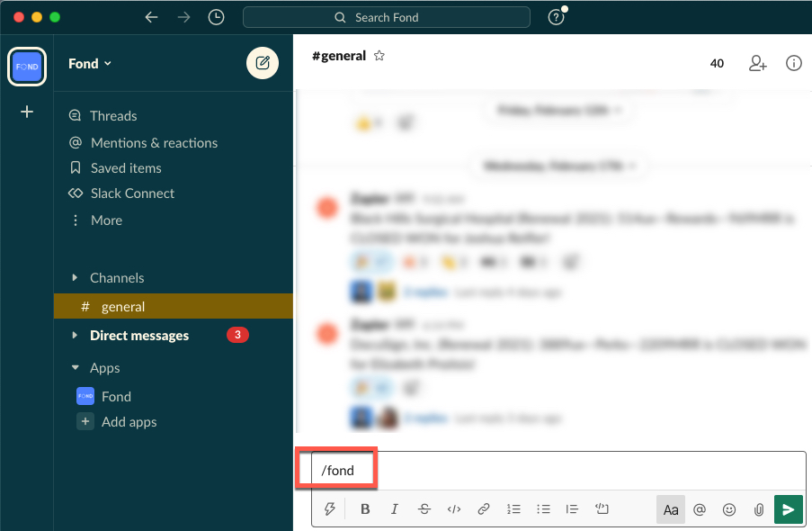Collapse the Apps section
This screenshot has width=812, height=531.
[x=76, y=368]
